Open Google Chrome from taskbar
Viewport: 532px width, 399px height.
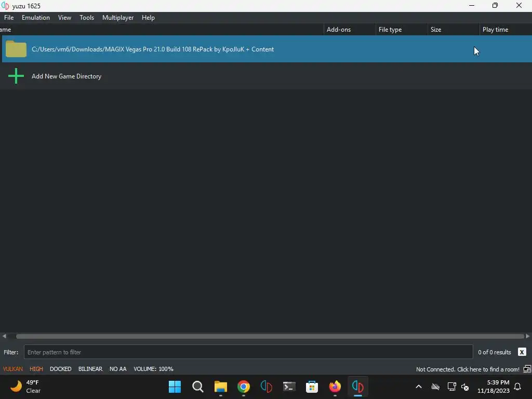click(244, 387)
